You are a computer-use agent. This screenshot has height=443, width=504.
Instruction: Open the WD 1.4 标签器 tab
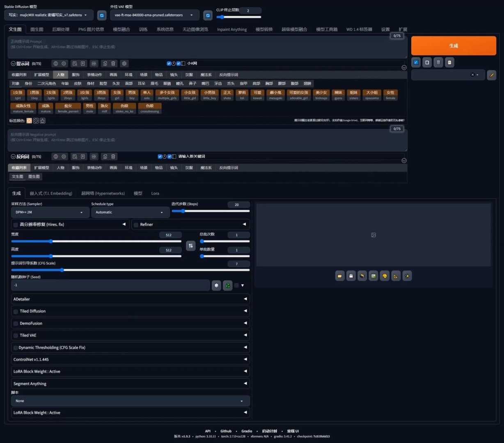[x=359, y=30]
